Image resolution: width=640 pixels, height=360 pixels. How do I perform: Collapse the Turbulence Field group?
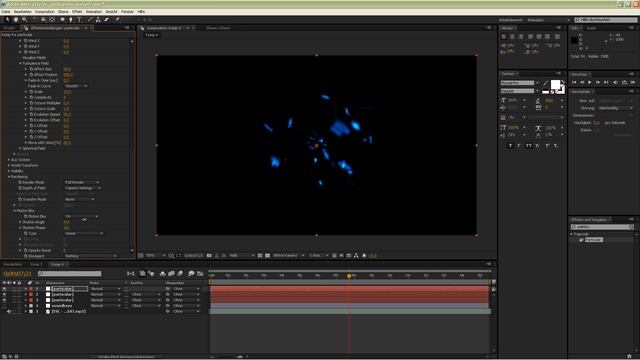tap(20, 63)
